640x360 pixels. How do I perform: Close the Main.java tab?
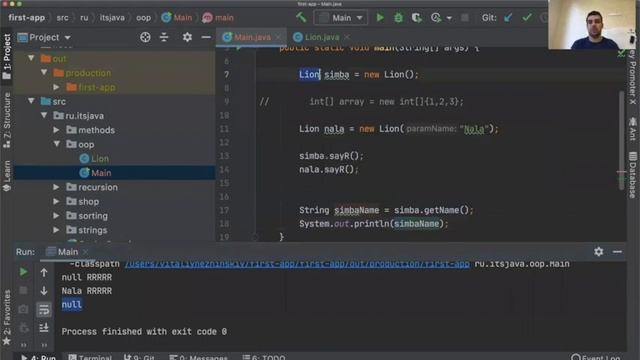click(x=279, y=37)
